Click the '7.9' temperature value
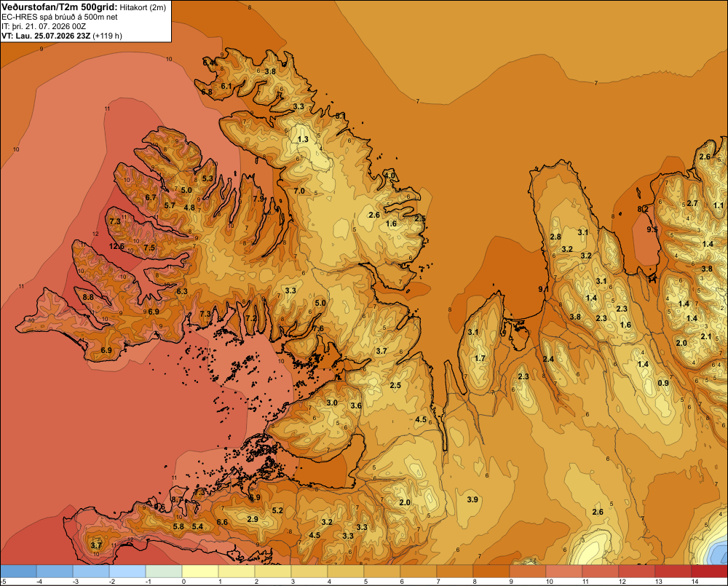 click(x=258, y=199)
